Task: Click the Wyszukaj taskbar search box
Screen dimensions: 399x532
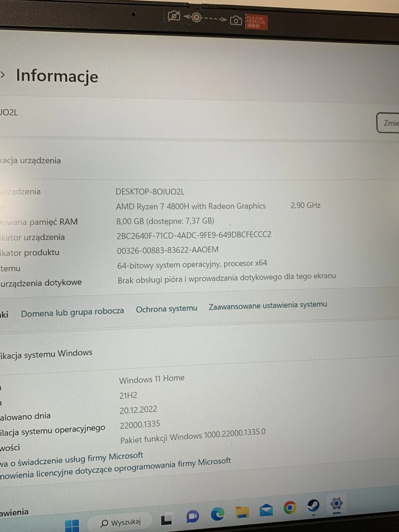Action: [121, 522]
